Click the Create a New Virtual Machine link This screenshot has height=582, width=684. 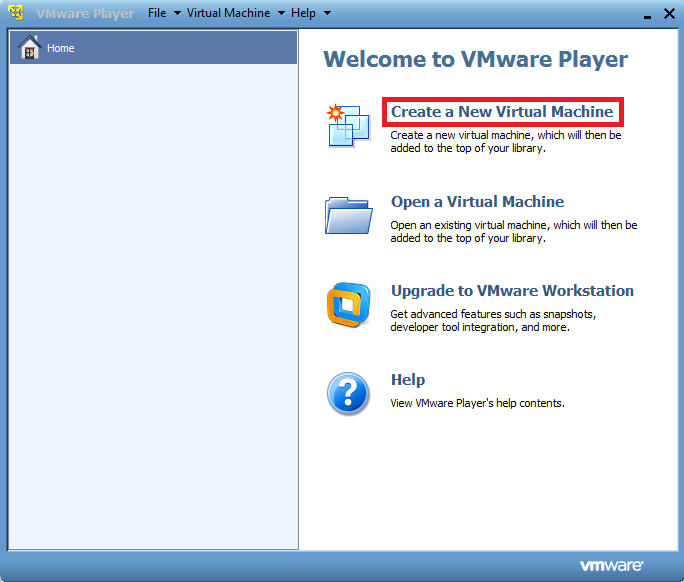pyautogui.click(x=502, y=112)
